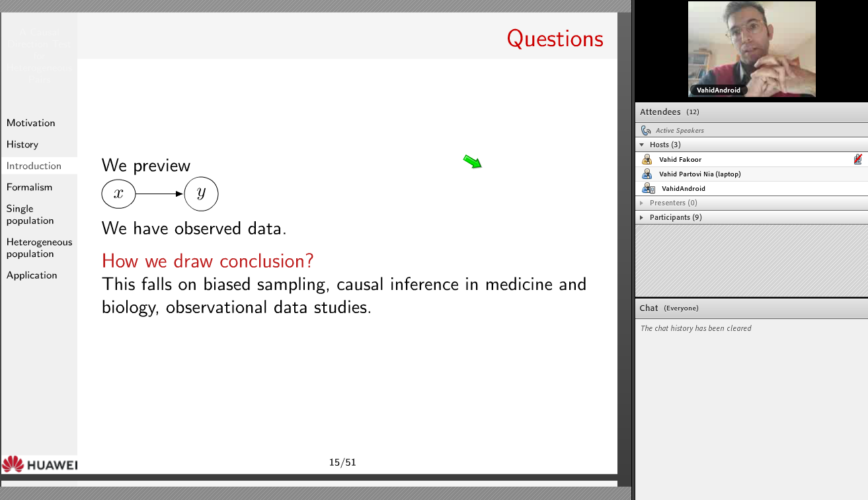Click the circled x node in the diagram
This screenshot has height=500, width=868.
point(118,194)
